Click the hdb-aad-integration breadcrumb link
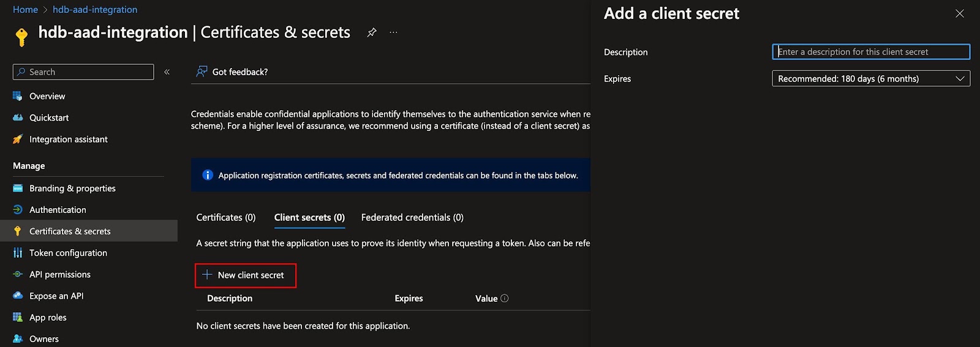The width and height of the screenshot is (980, 347). click(95, 10)
